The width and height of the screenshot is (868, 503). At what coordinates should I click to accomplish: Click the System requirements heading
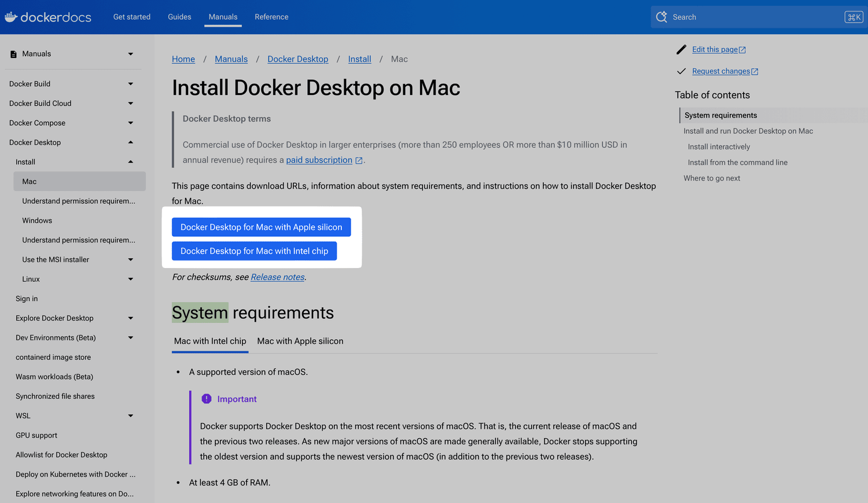[253, 313]
